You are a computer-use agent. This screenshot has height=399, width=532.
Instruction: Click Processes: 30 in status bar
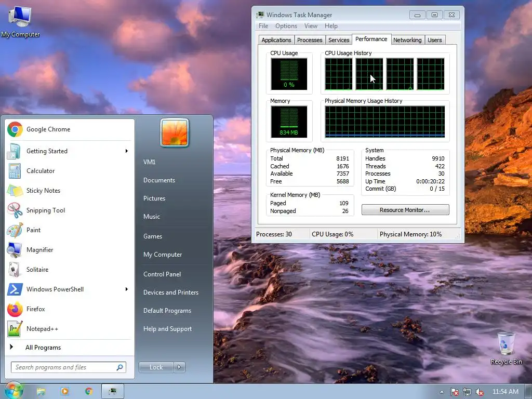pos(274,234)
